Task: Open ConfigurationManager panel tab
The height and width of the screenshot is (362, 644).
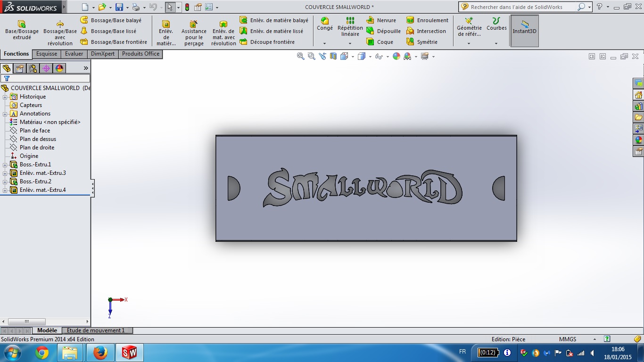Action: (x=33, y=68)
